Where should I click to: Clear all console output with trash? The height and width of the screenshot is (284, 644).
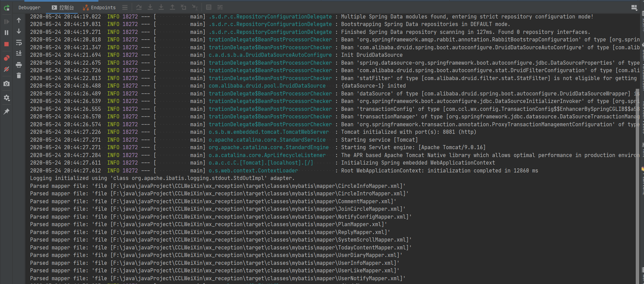pos(19,75)
